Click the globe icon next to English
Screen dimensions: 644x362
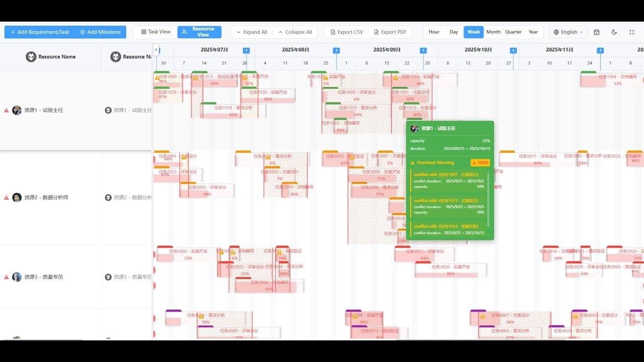pyautogui.click(x=556, y=32)
